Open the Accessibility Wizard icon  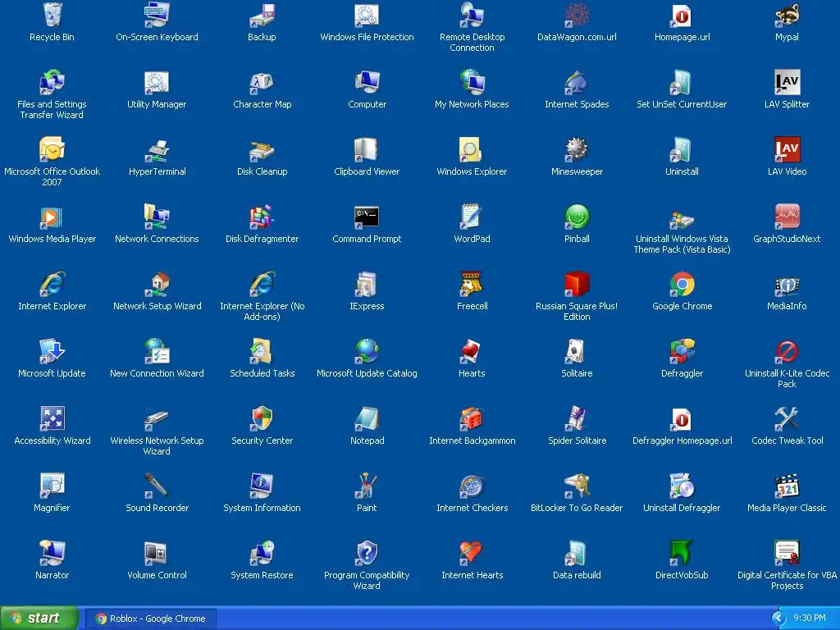52,418
